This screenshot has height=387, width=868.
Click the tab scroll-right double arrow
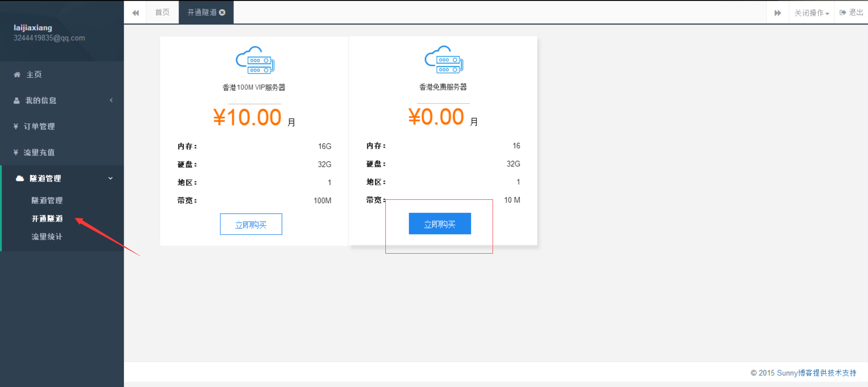tap(778, 13)
